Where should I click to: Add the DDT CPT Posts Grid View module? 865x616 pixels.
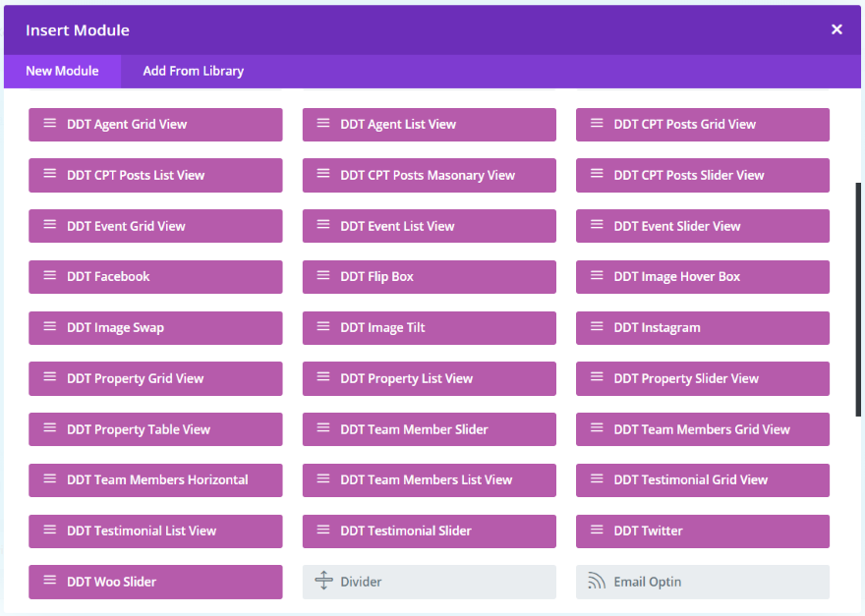tap(703, 125)
